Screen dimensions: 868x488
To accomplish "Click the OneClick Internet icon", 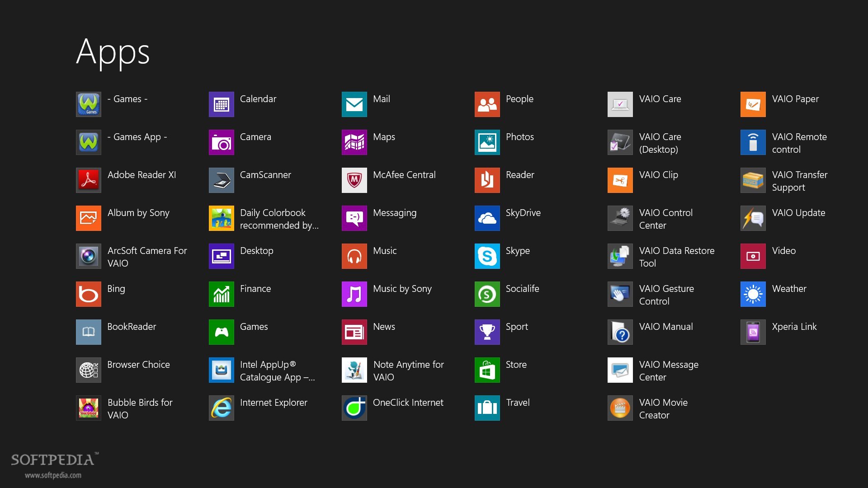I will click(354, 408).
